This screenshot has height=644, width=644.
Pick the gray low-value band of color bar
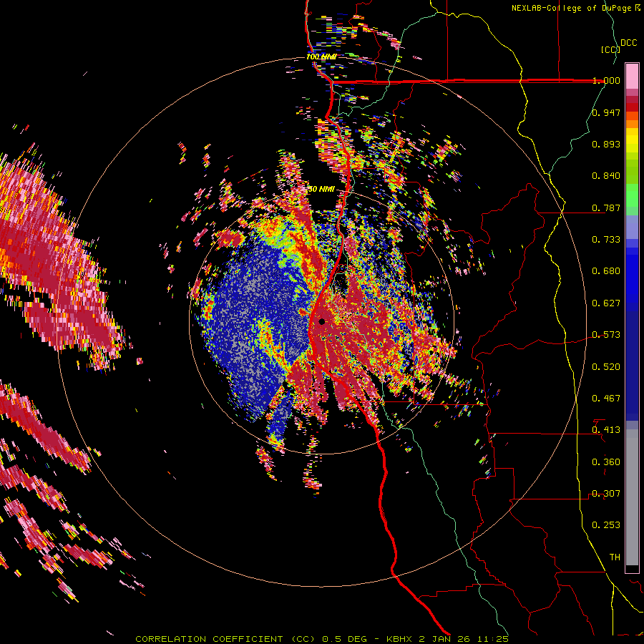point(632,497)
